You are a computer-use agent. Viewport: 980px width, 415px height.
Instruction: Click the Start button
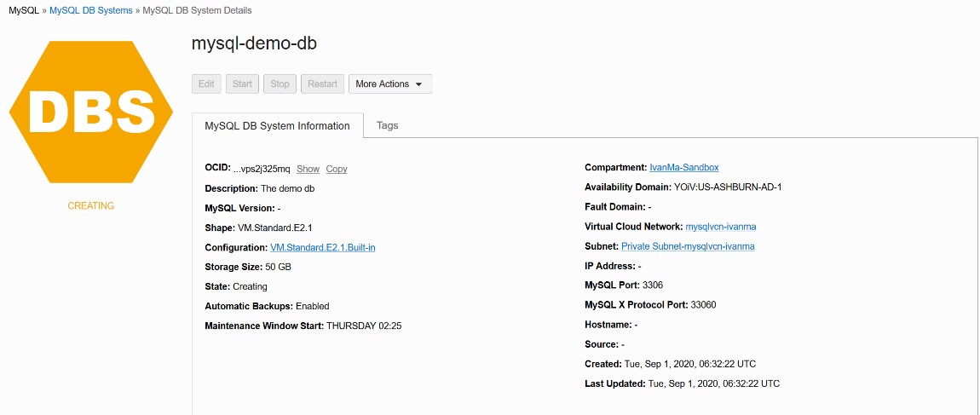tap(242, 84)
